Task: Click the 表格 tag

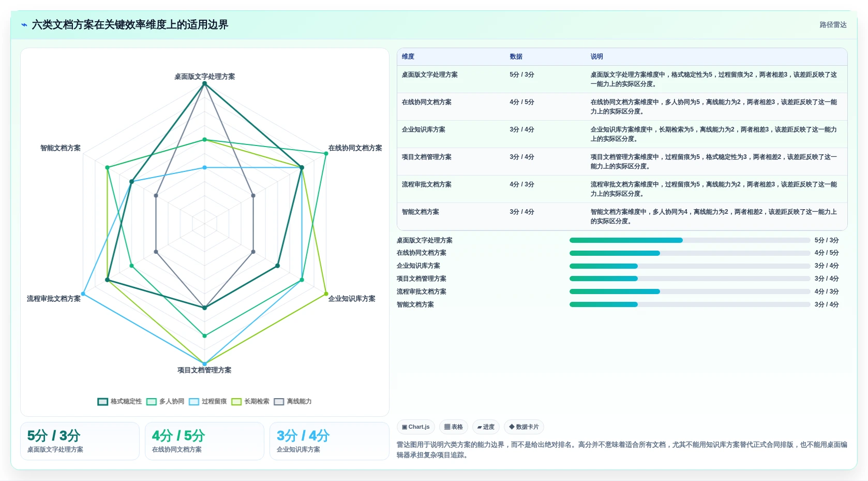Action: [x=454, y=427]
